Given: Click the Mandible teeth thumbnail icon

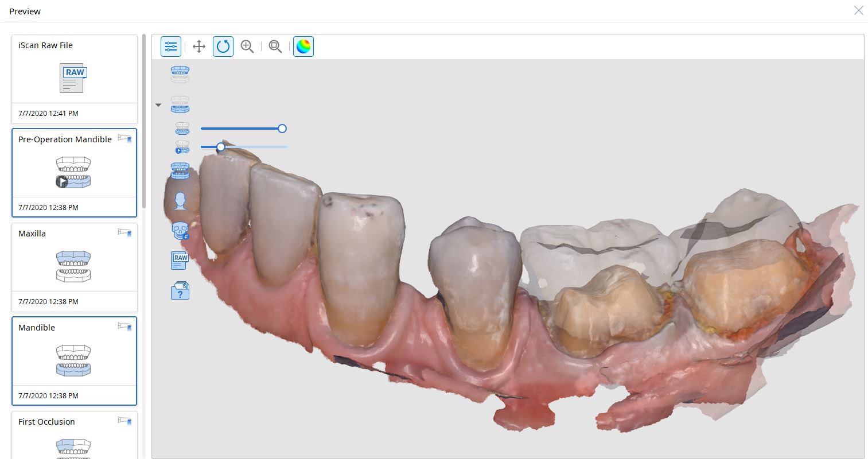Looking at the screenshot, I should point(73,360).
